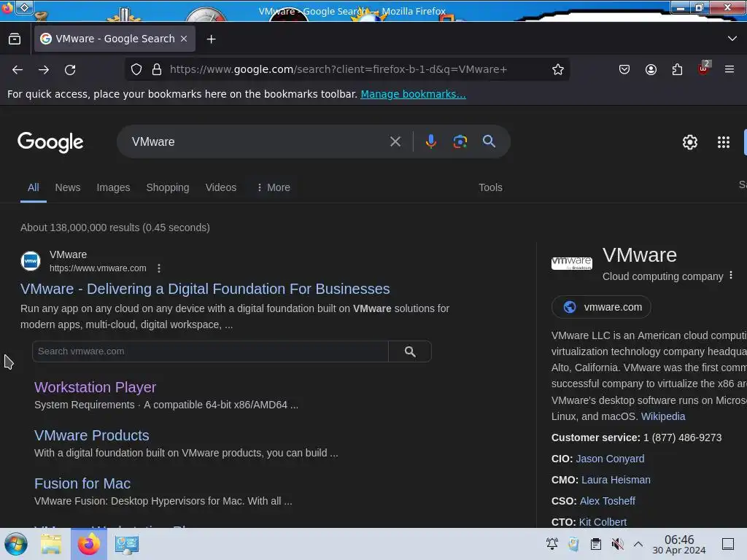Open the Start menu orb

(x=16, y=544)
